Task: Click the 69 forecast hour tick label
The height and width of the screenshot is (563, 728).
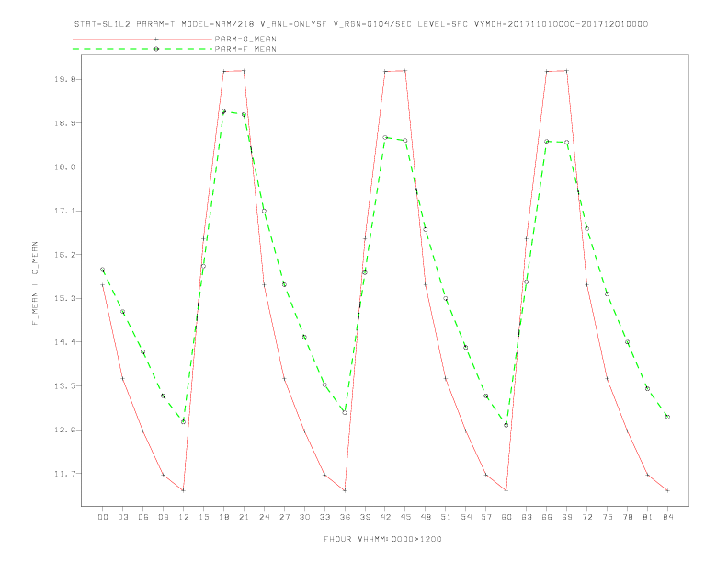Action: 567,517
